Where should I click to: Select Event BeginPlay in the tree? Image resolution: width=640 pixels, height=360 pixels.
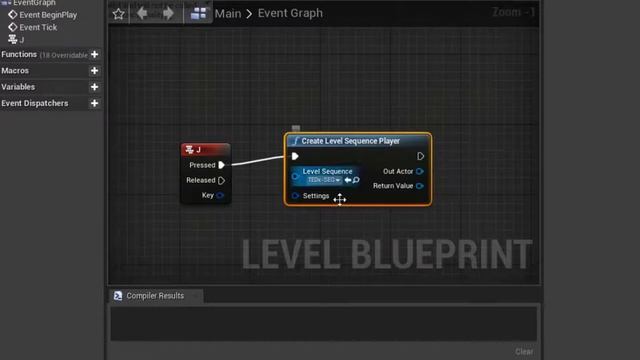pos(48,15)
